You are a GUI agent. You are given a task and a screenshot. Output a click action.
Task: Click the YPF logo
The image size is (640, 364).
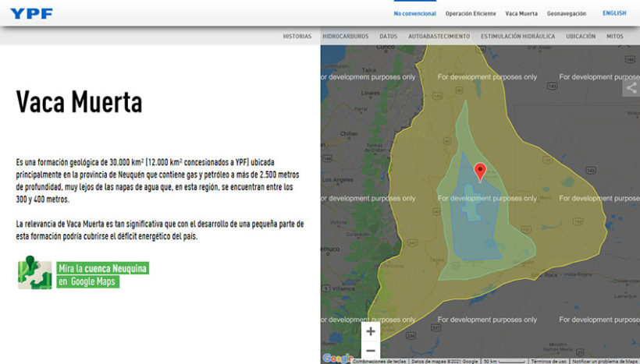click(32, 13)
